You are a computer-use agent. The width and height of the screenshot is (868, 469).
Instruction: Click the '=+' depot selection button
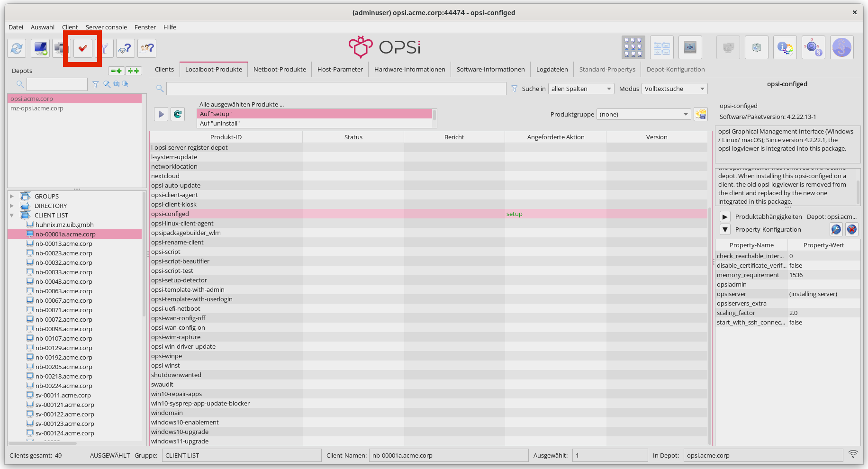click(x=117, y=71)
